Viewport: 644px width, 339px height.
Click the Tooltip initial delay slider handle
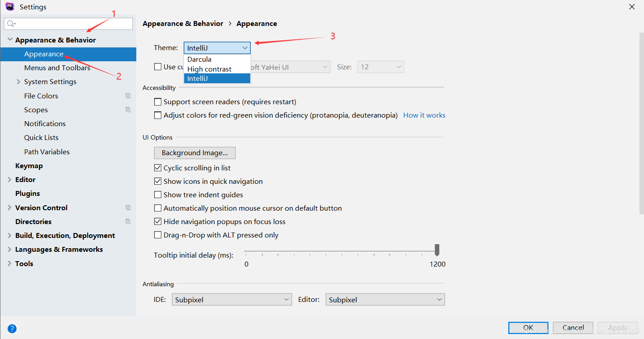pos(437,250)
